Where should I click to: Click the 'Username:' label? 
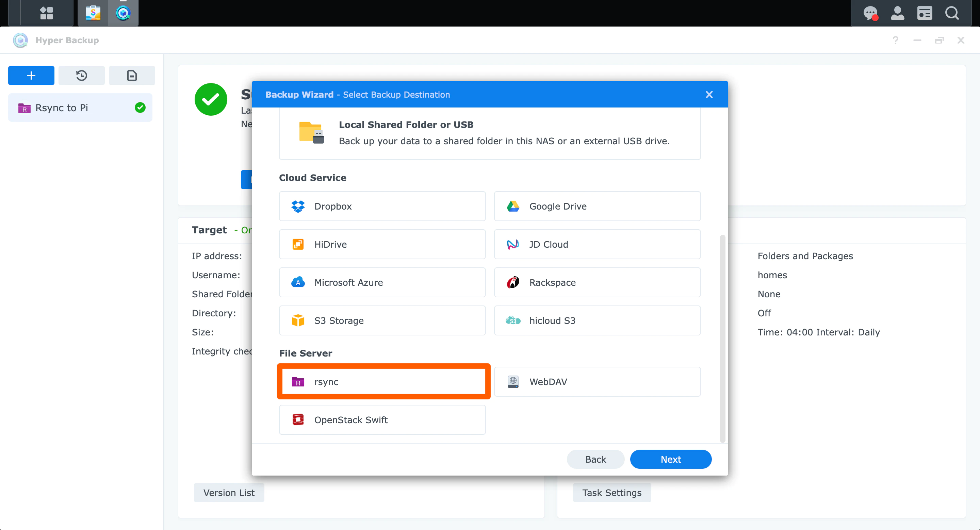click(216, 275)
